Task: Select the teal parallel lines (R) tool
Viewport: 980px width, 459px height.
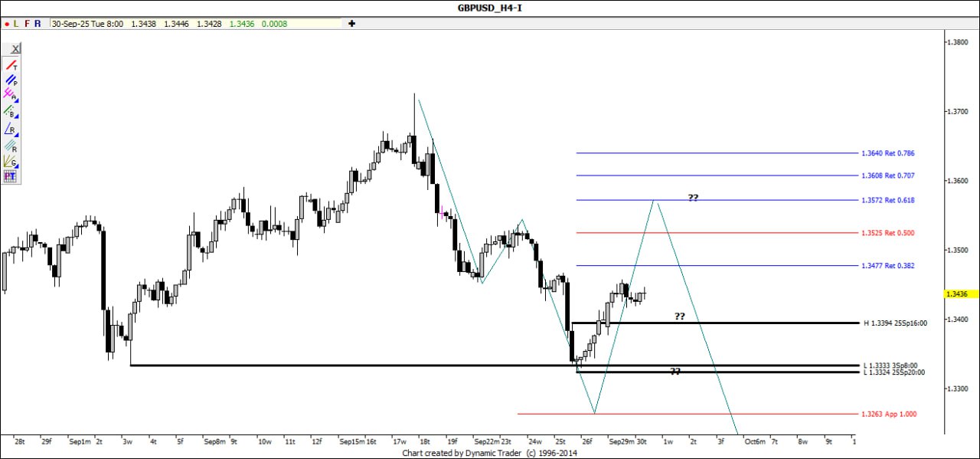Action: click(x=11, y=145)
